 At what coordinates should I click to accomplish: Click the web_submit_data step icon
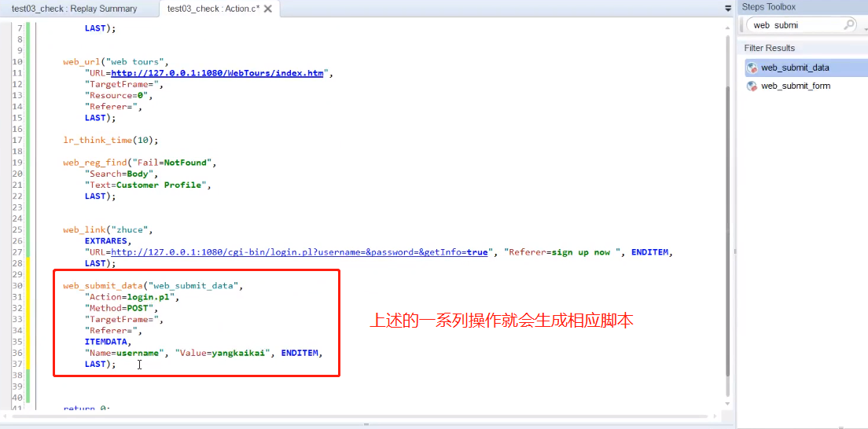coord(752,68)
